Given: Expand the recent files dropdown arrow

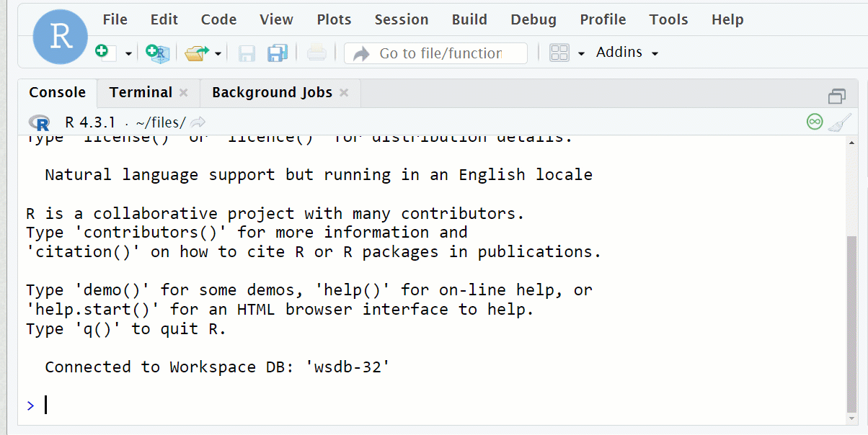Looking at the screenshot, I should [218, 53].
